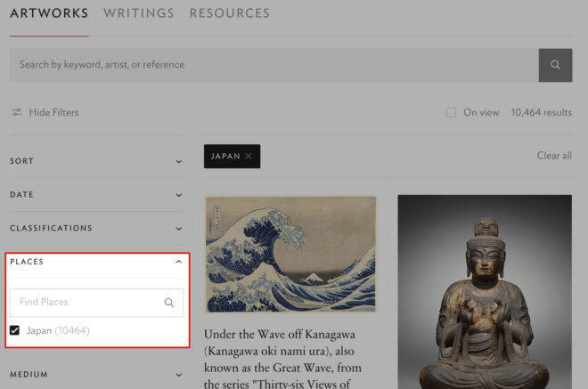Click the DATE filter label
Screen dimensions: 588x389
[x=21, y=195]
